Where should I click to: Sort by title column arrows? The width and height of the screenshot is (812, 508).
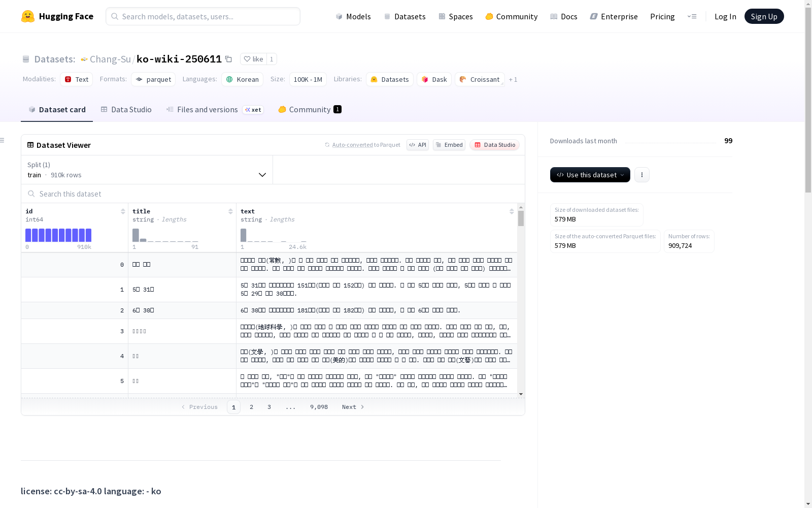point(230,211)
